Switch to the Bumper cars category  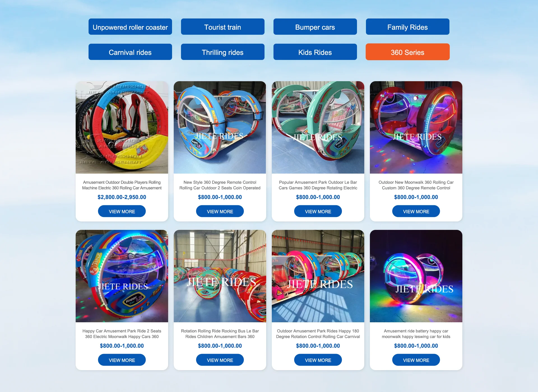coord(315,27)
